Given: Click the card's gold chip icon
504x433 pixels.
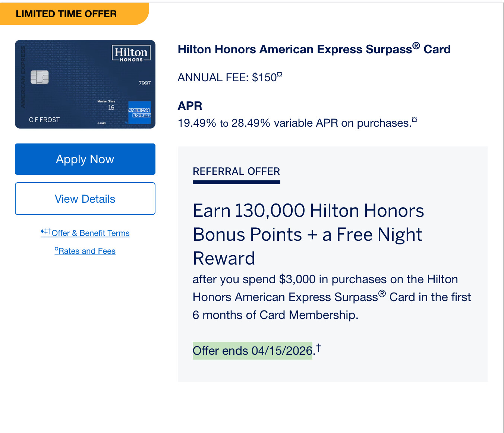Looking at the screenshot, I should coord(40,77).
